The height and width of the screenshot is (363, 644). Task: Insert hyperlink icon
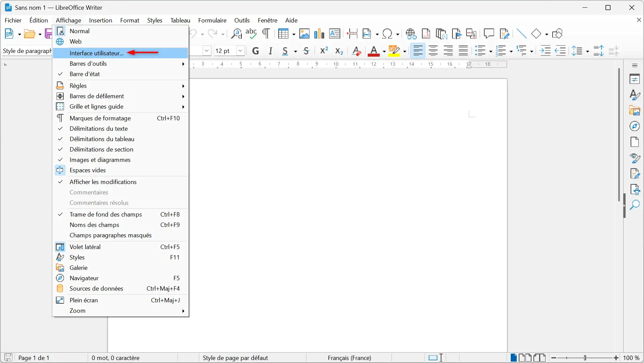(x=411, y=34)
